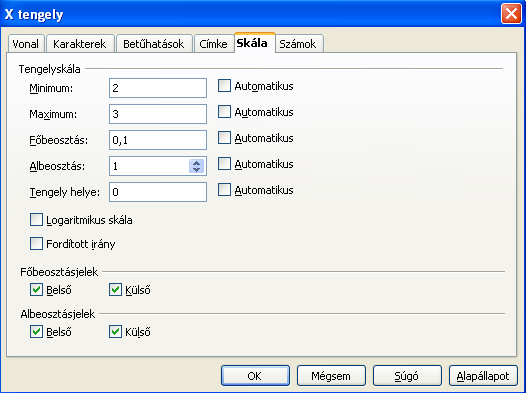526x393 pixels.
Task: Reset values with Alapállapot button
Action: pos(483,376)
